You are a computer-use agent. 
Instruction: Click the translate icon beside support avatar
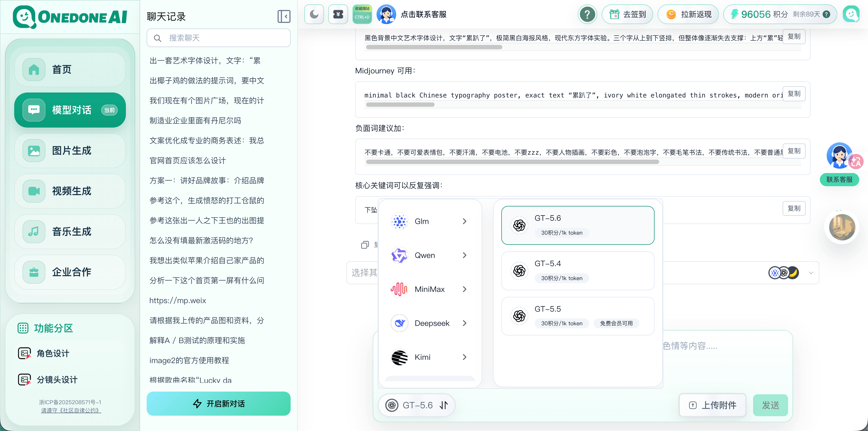[855, 162]
